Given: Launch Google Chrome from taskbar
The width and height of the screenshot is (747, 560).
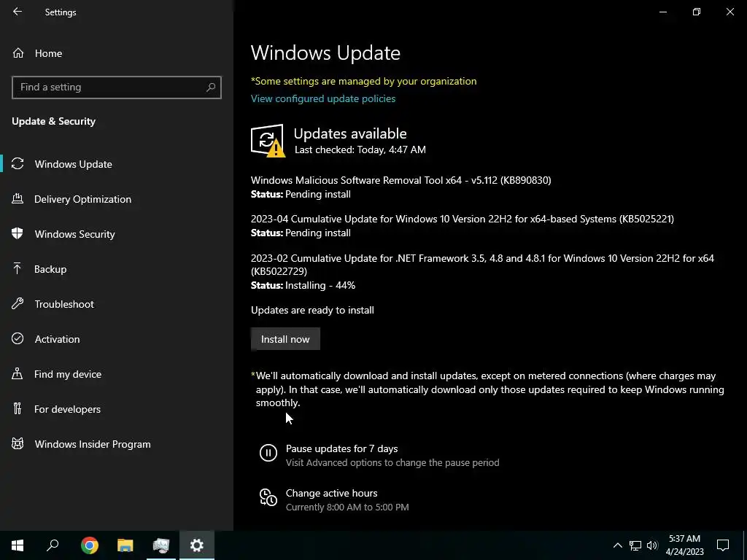Looking at the screenshot, I should 89,545.
